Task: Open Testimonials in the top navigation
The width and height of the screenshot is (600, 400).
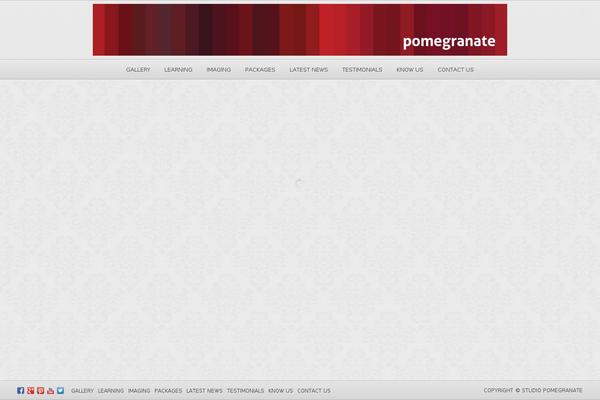Action: click(x=362, y=70)
